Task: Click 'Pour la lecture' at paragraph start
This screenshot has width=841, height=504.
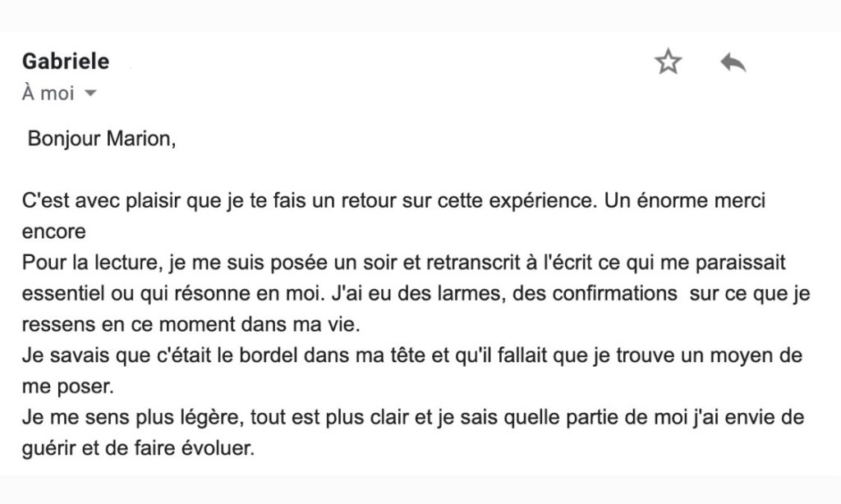Action: 90,263
